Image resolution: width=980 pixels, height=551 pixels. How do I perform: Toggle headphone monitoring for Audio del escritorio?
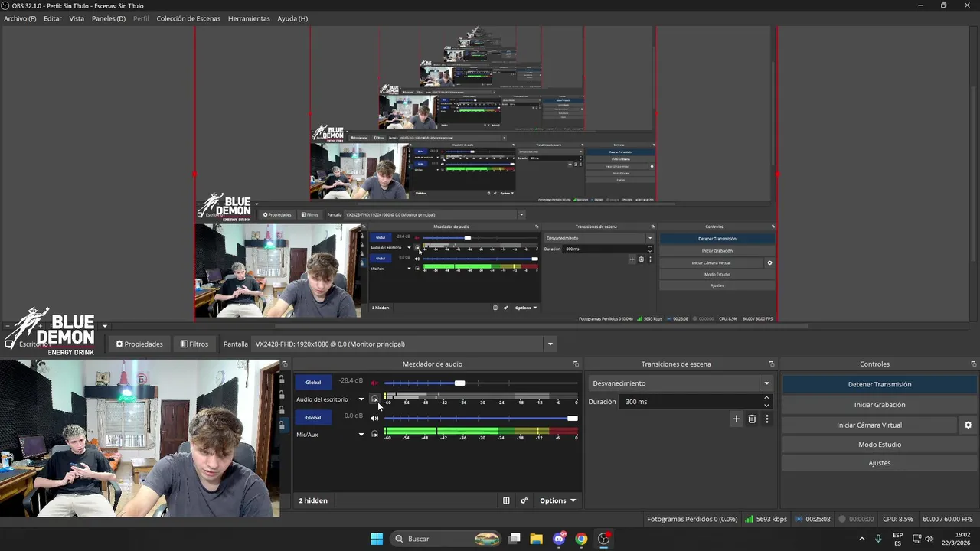point(374,399)
